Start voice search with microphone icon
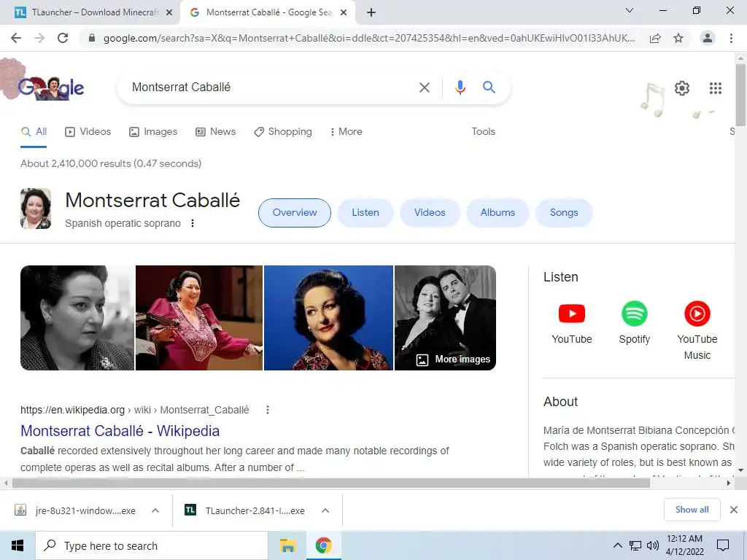 tap(460, 87)
